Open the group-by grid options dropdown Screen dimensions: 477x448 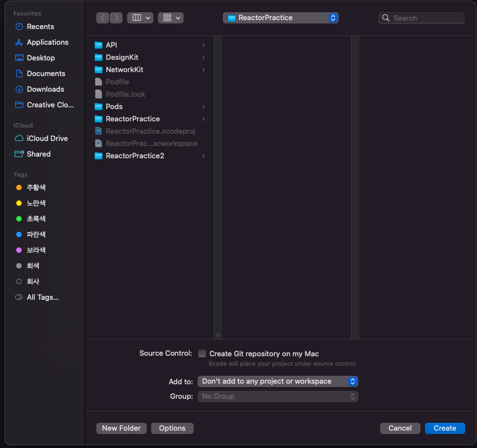pyautogui.click(x=171, y=18)
